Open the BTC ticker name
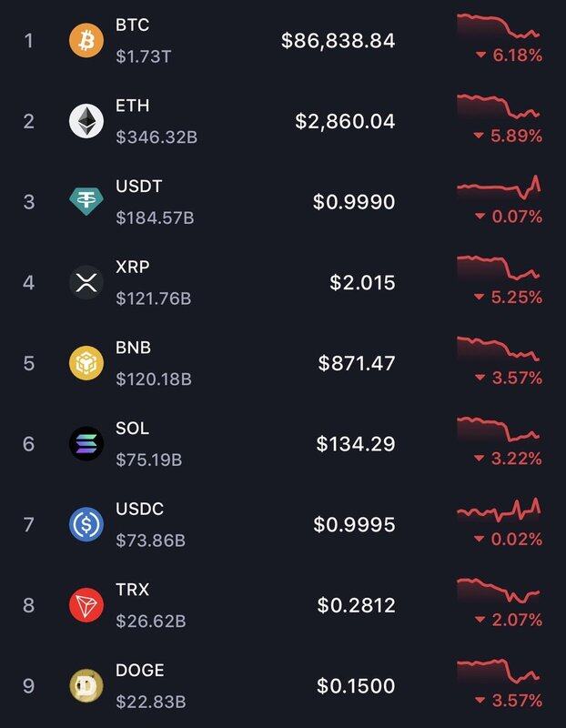This screenshot has height=728, width=566. (x=132, y=25)
